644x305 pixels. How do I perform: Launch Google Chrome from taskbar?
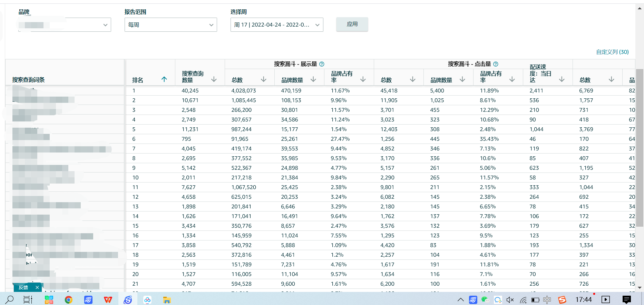pos(68,300)
